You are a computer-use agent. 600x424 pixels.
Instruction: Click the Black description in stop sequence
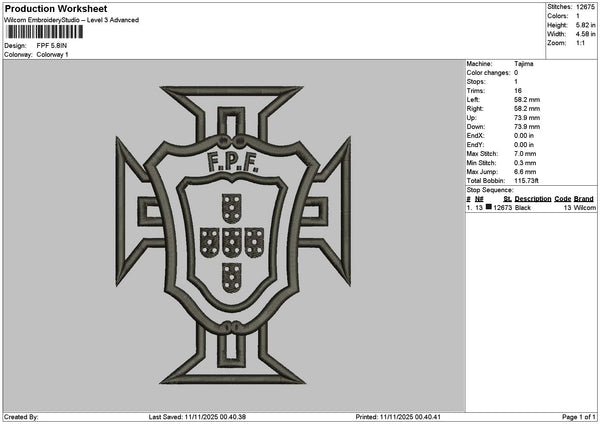(x=523, y=208)
